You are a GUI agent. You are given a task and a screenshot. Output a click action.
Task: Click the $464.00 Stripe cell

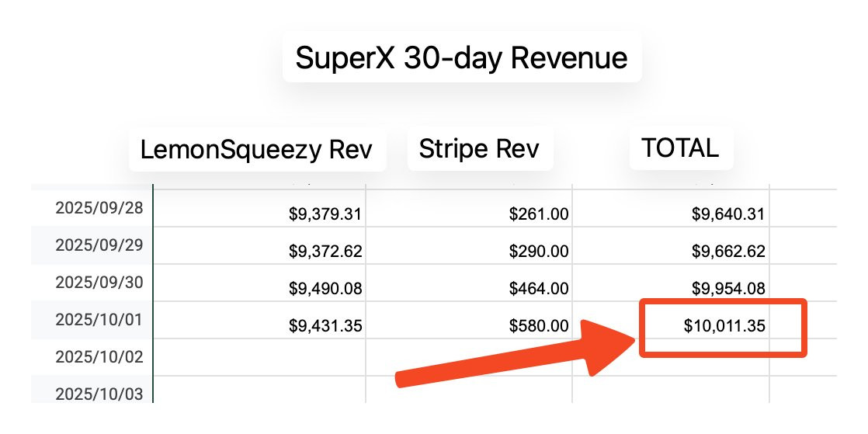pos(539,289)
